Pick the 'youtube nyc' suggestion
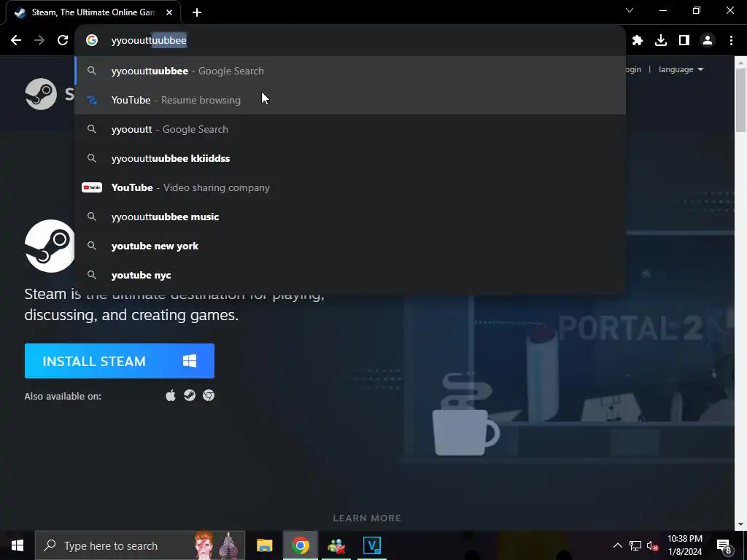The height and width of the screenshot is (560, 747). 350,275
